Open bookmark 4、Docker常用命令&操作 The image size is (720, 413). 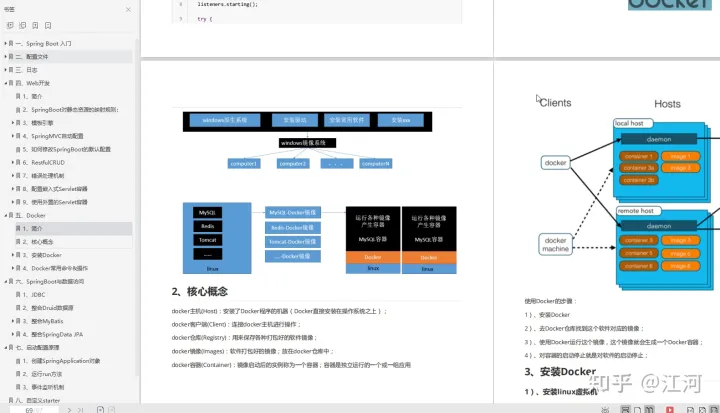56,268
